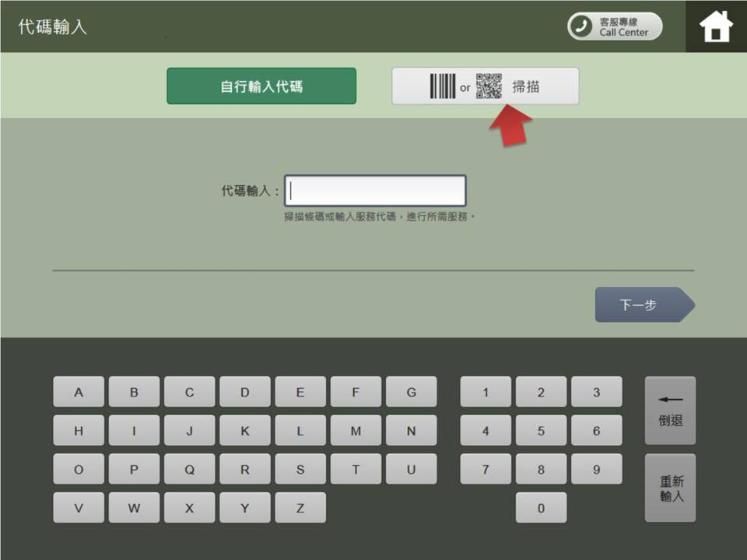Image resolution: width=747 pixels, height=560 pixels.
Task: Go to the home screen icon
Action: tap(716, 26)
